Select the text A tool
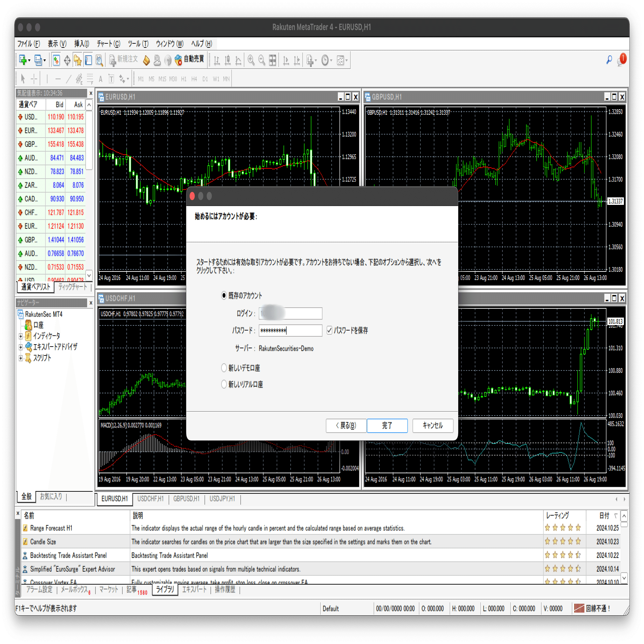This screenshot has width=644, height=644. (x=100, y=79)
